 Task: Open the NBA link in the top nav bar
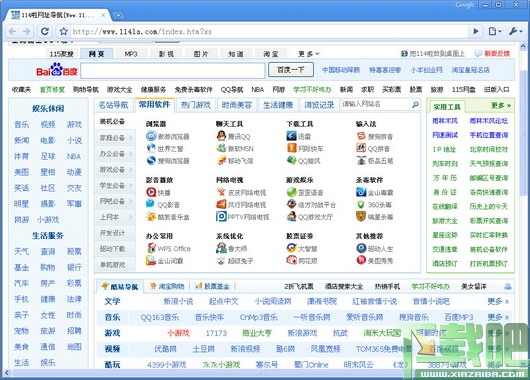[258, 89]
